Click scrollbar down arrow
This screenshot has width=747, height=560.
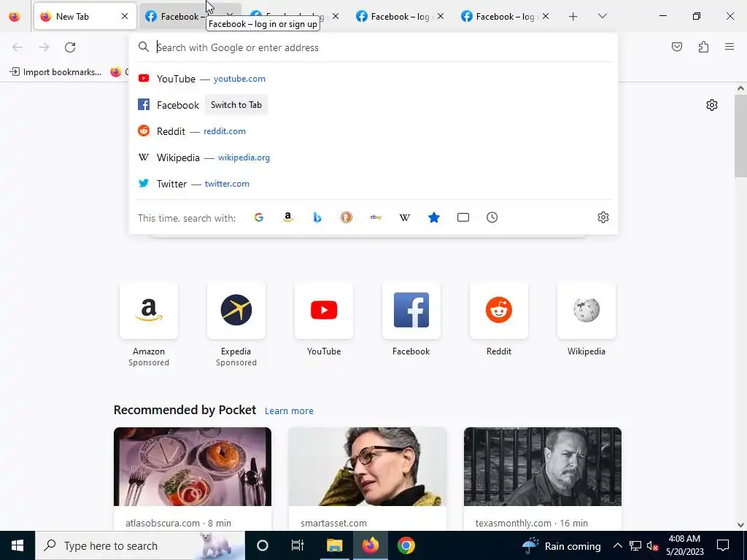pos(741,525)
